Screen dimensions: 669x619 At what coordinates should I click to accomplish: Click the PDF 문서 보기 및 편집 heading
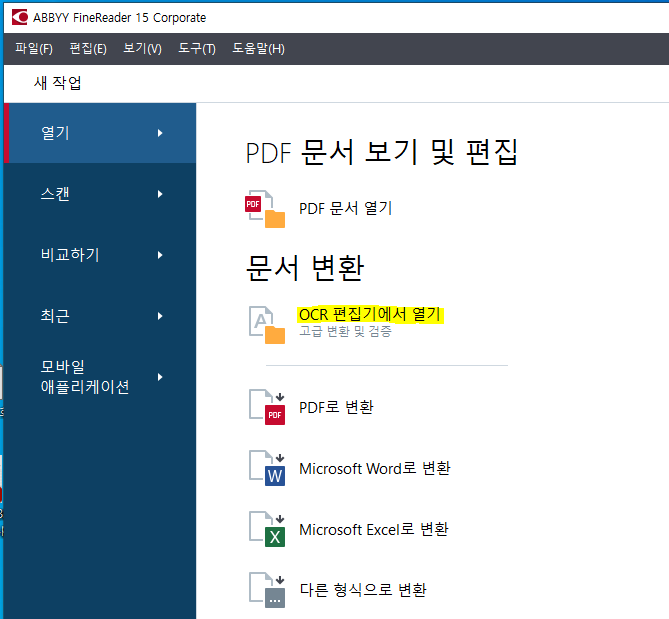coord(382,152)
